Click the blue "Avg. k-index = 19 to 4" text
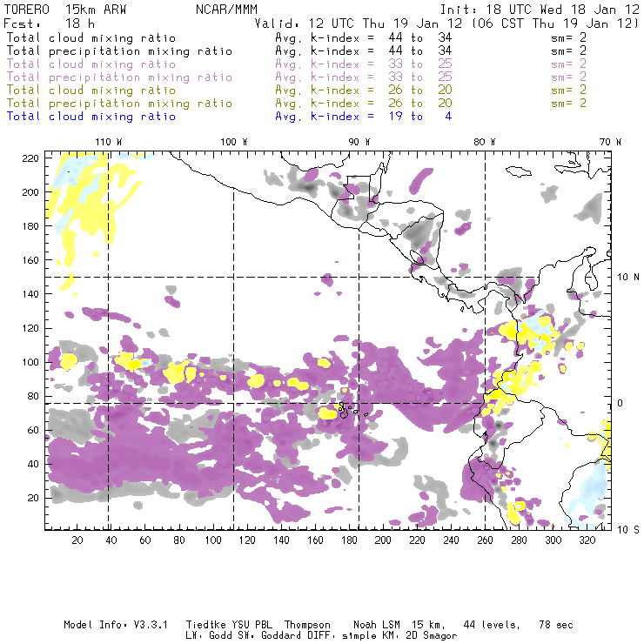644x644 pixels. (364, 117)
